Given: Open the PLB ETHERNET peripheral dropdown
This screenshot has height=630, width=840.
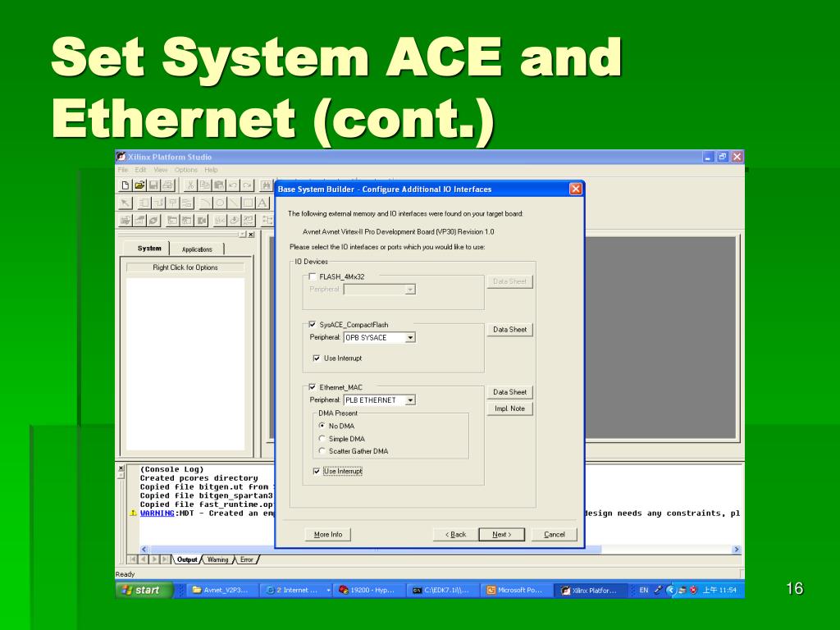Looking at the screenshot, I should coord(410,400).
